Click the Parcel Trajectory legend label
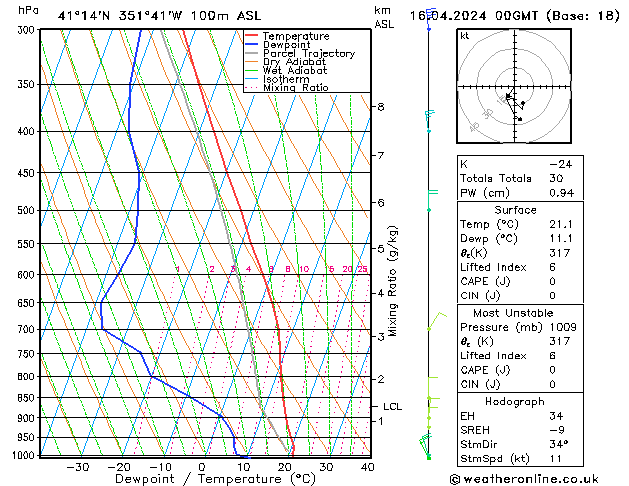Image resolution: width=629 pixels, height=486 pixels. pyautogui.click(x=309, y=53)
